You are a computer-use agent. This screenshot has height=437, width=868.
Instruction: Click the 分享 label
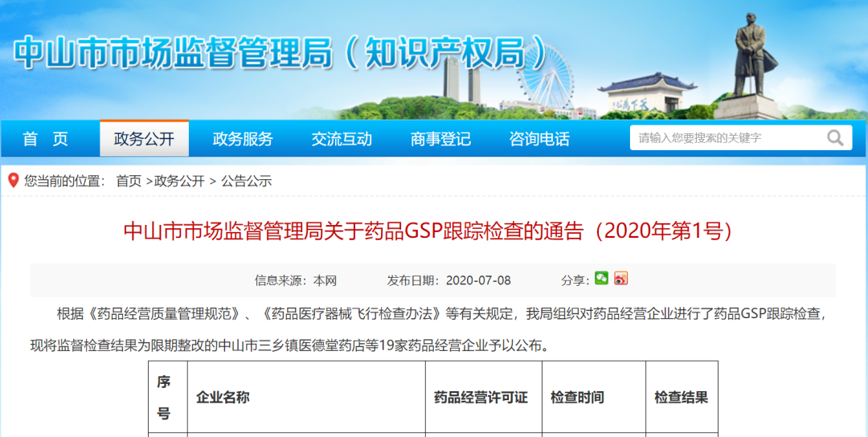[x=575, y=280]
